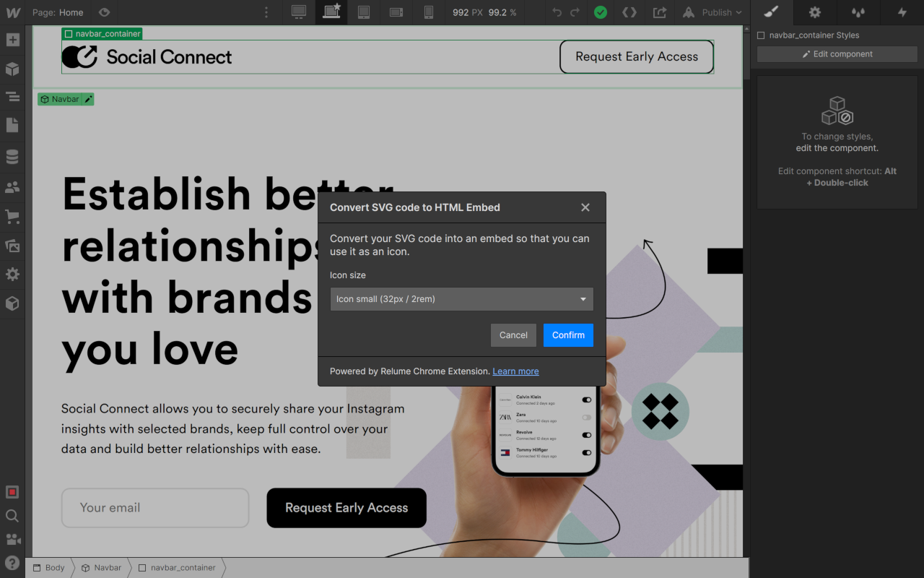The image size is (924, 578).
Task: Confirm the SVG to embed conversion
Action: (x=568, y=335)
